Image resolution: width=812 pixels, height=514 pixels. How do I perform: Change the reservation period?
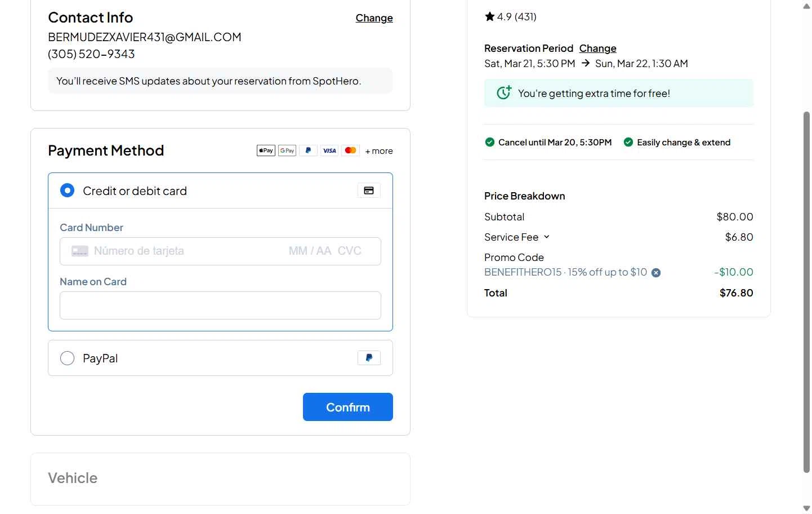coord(597,48)
